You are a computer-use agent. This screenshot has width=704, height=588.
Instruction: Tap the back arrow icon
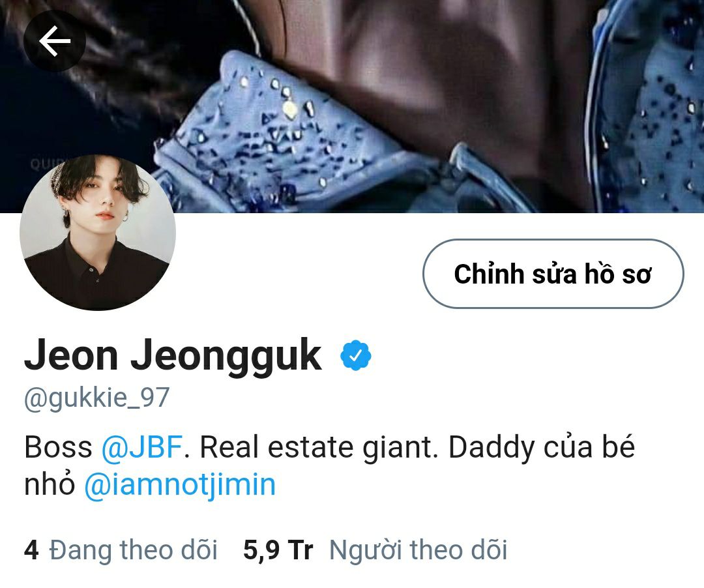(x=55, y=41)
